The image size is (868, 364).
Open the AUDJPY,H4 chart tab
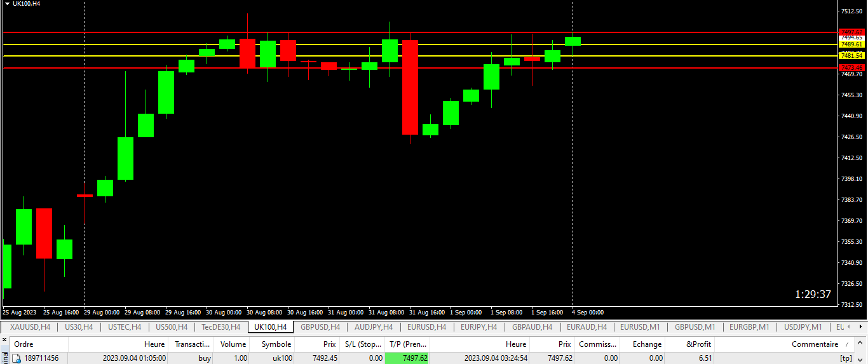pos(374,327)
